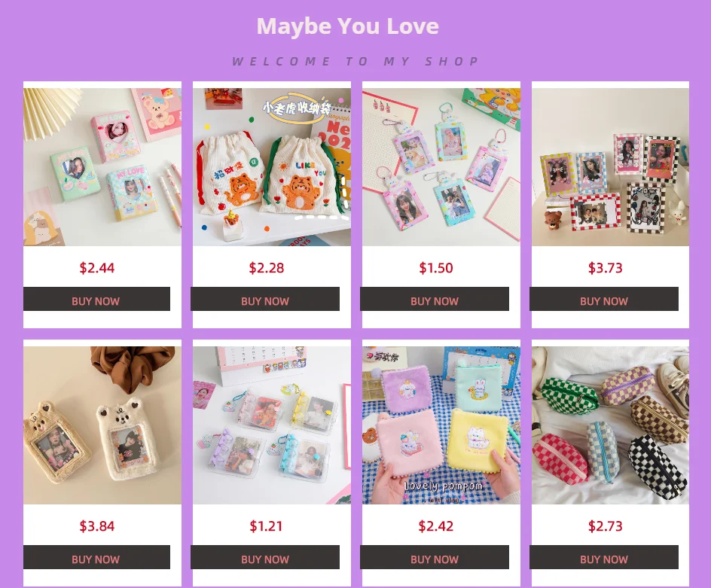Select the $3.73 price label

click(606, 268)
